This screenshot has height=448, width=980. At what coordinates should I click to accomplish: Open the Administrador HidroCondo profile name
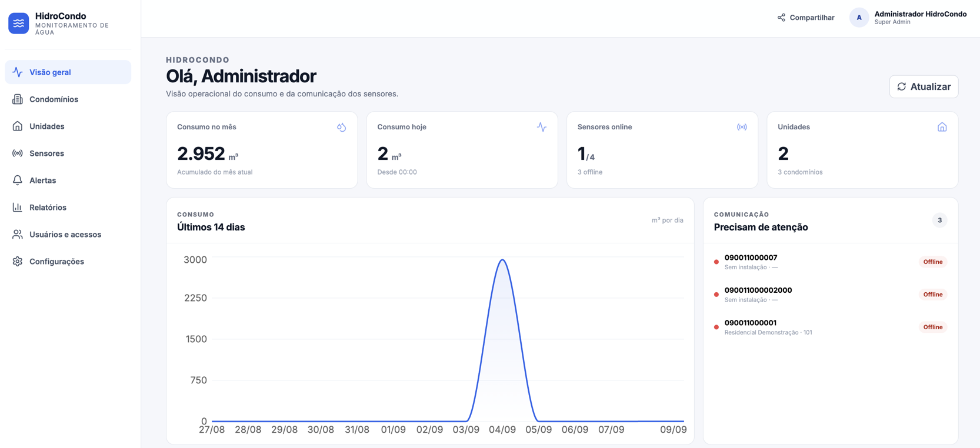921,14
